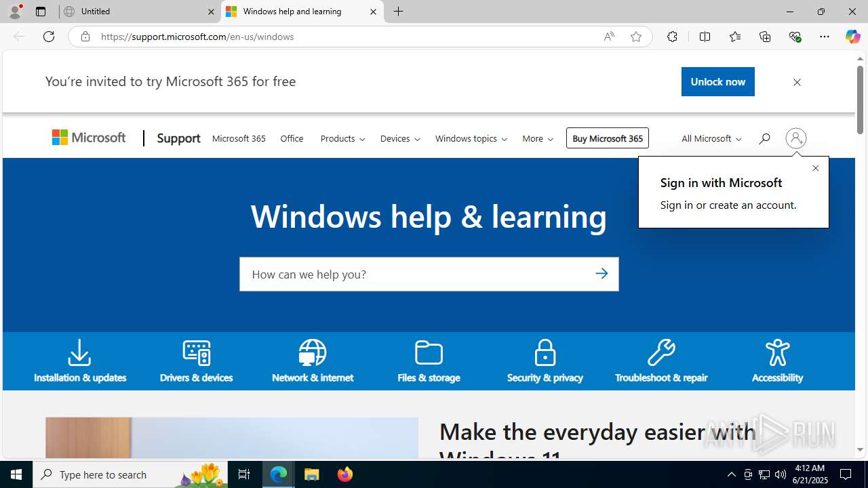The image size is (868, 488).
Task: Open the Copilot sidebar icon
Action: point(853,37)
